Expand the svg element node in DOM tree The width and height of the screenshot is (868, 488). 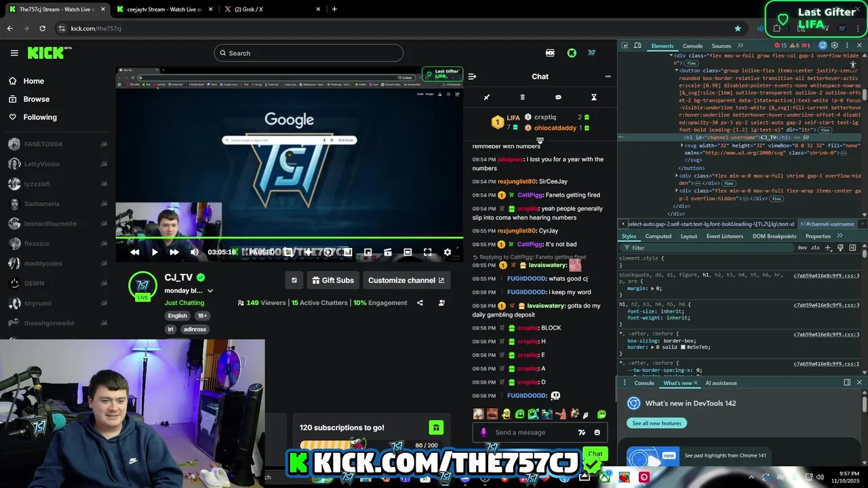click(683, 146)
